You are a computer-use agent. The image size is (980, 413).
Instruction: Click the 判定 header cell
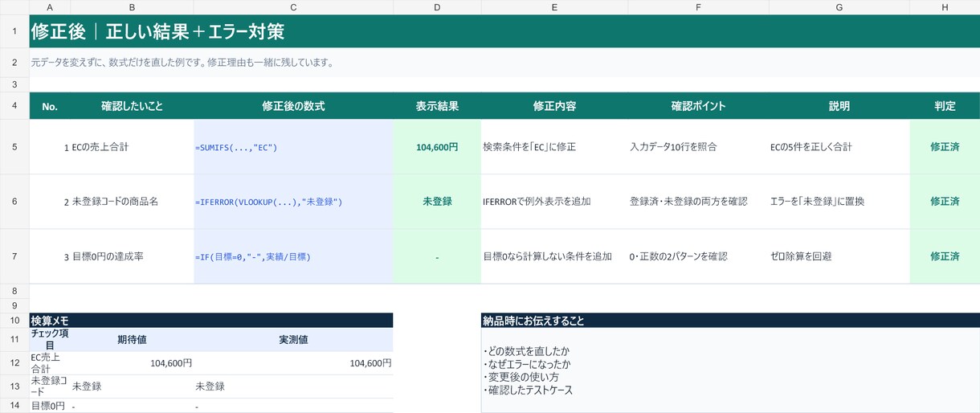tap(945, 106)
